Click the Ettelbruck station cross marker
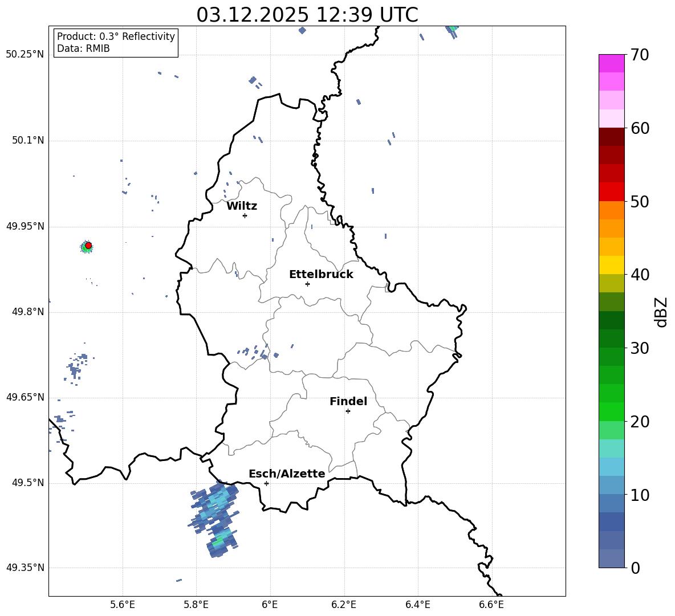 tap(307, 284)
